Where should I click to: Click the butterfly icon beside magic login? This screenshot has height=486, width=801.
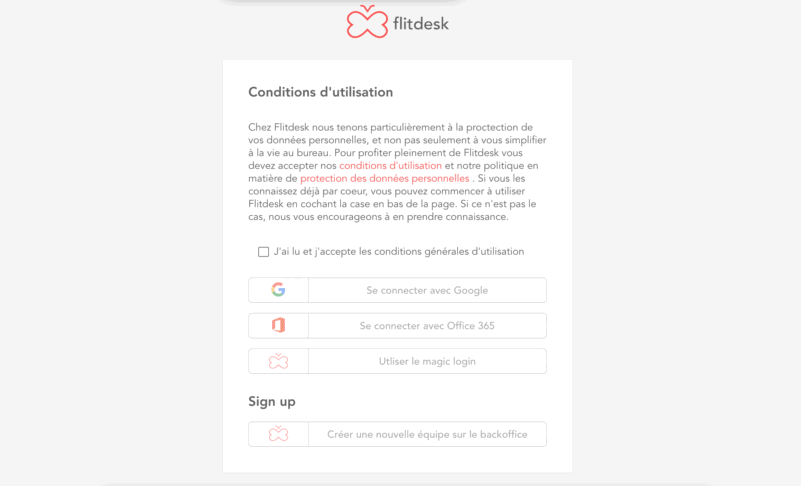pyautogui.click(x=278, y=361)
